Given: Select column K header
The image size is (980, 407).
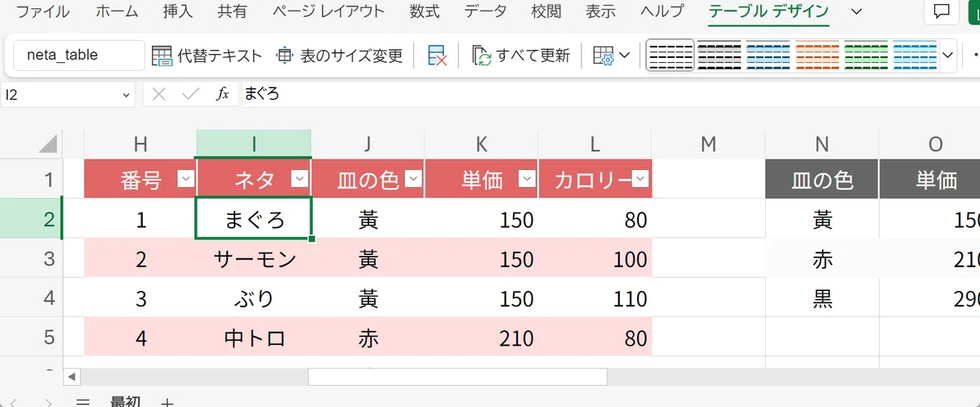Looking at the screenshot, I should click(481, 144).
